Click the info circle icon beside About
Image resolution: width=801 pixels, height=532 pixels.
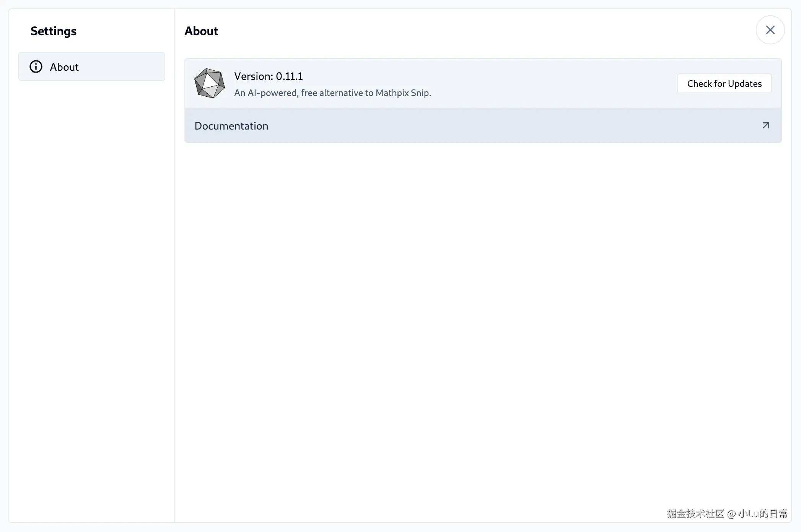pos(36,67)
